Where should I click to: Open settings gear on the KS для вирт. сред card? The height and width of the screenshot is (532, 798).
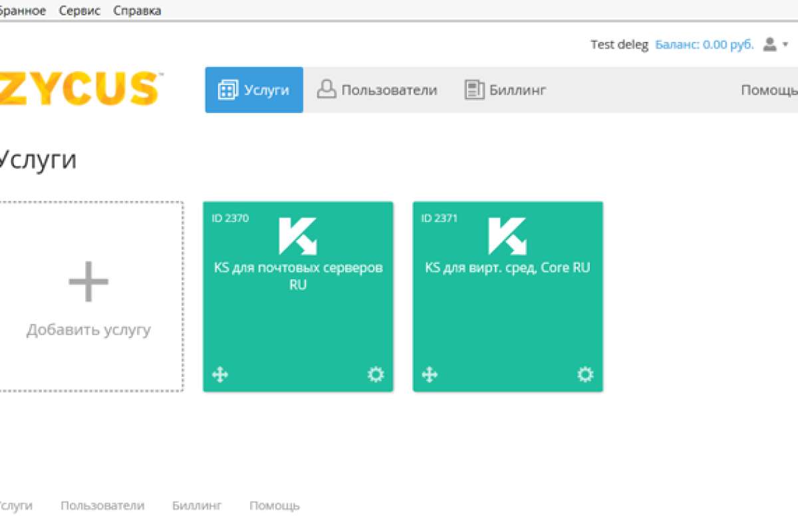(585, 374)
